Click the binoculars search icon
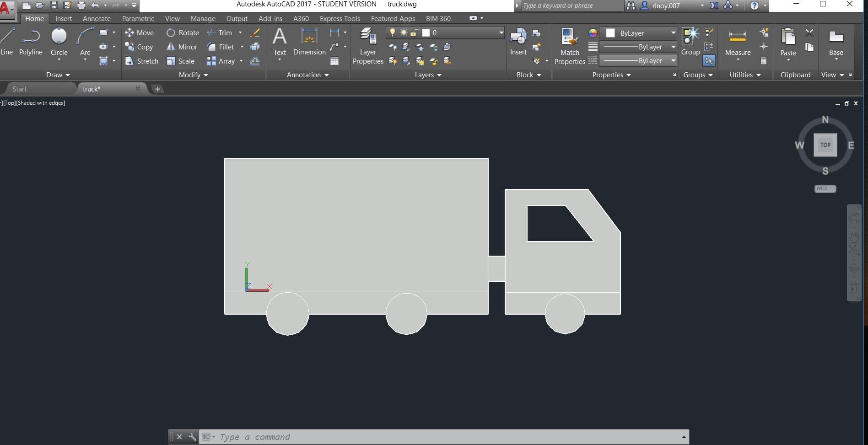Screen dimensions: 868x445 (x=631, y=5)
